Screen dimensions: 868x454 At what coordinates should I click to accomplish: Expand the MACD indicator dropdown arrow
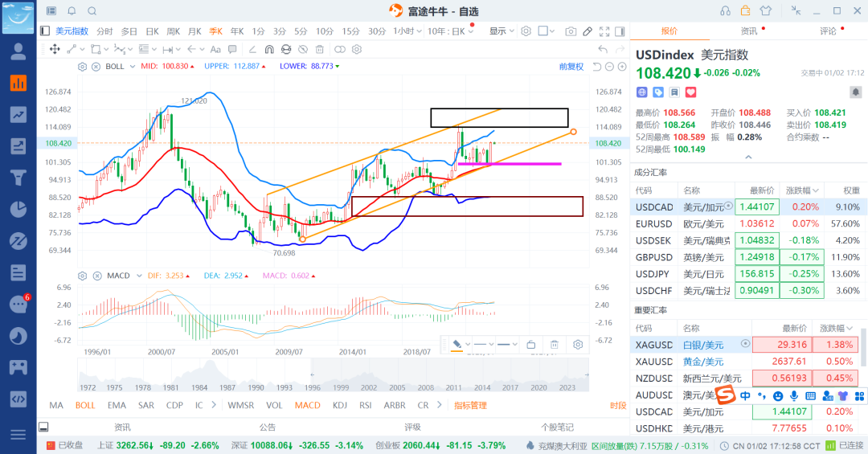click(x=138, y=276)
